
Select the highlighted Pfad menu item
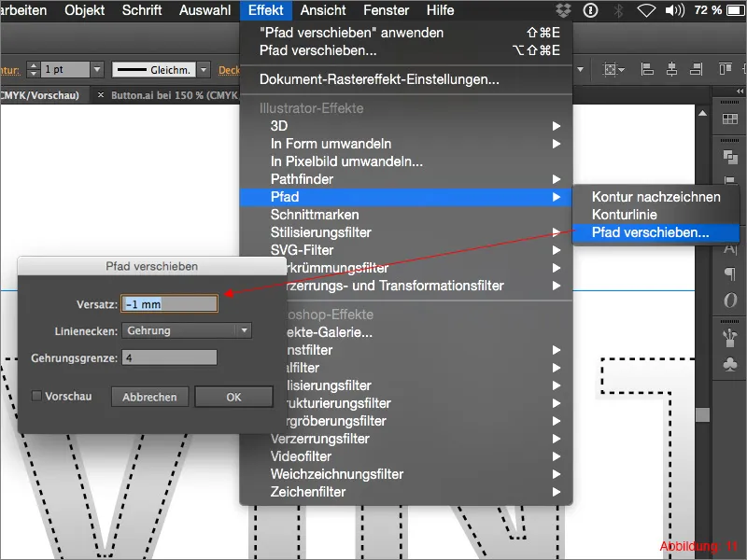coord(406,197)
